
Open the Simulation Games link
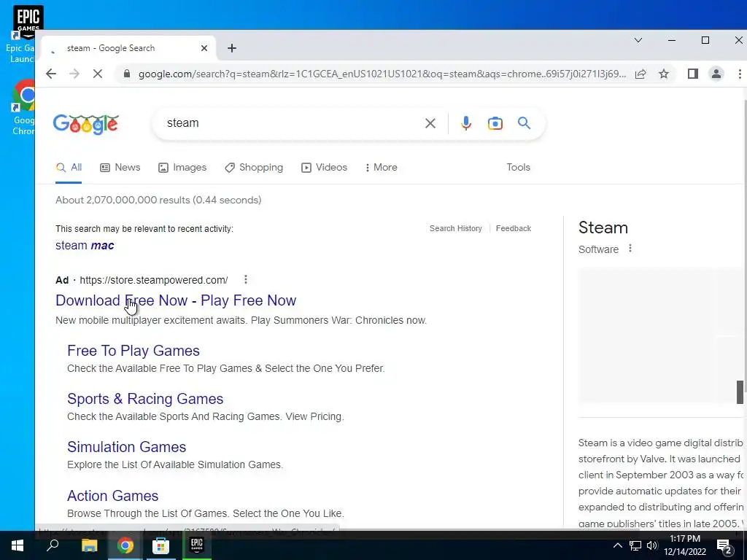[x=127, y=447]
